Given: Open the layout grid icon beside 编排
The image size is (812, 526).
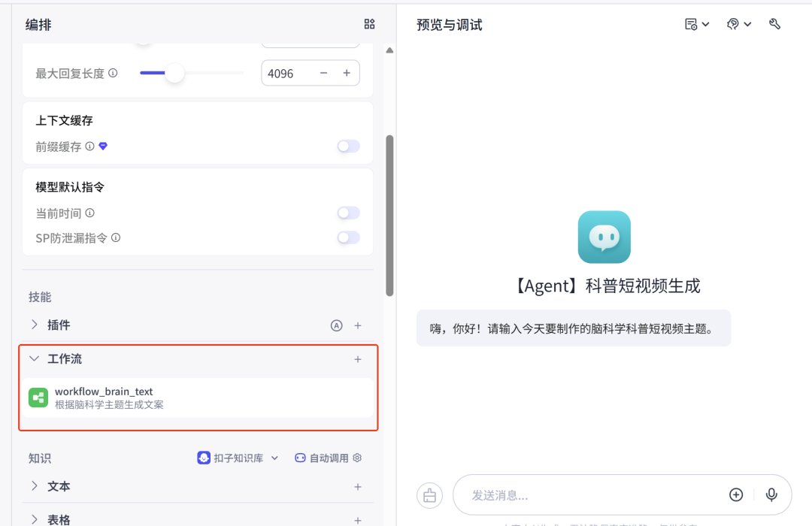Looking at the screenshot, I should tap(369, 24).
